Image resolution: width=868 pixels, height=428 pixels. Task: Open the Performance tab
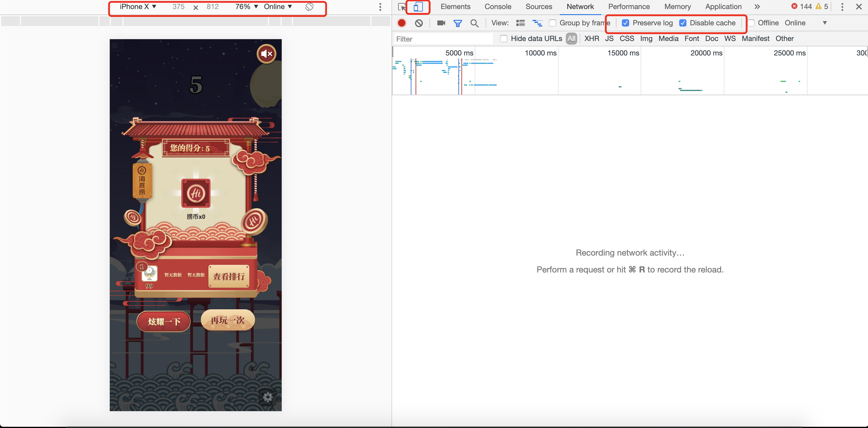tap(629, 7)
